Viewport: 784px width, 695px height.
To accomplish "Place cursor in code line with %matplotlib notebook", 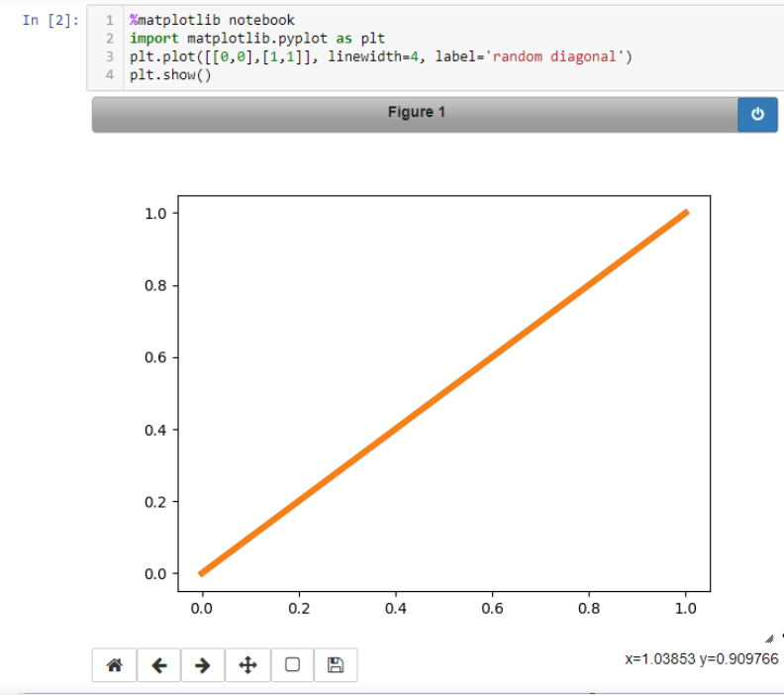I will point(212,20).
